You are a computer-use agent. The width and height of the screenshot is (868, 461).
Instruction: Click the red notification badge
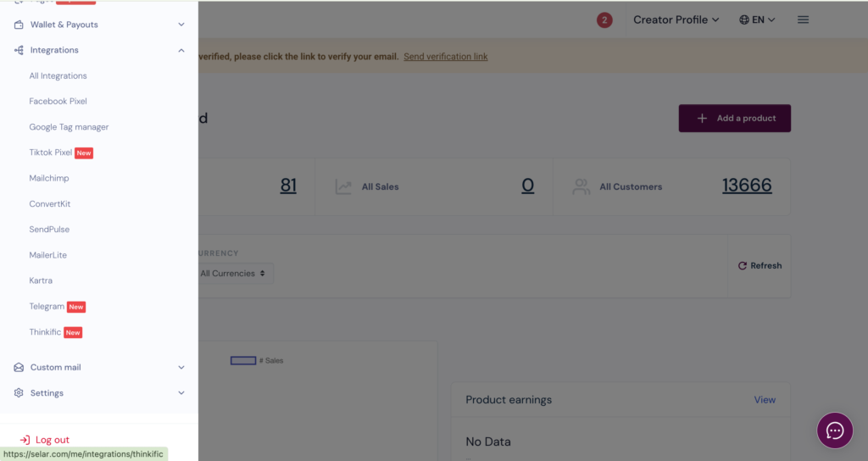[604, 19]
